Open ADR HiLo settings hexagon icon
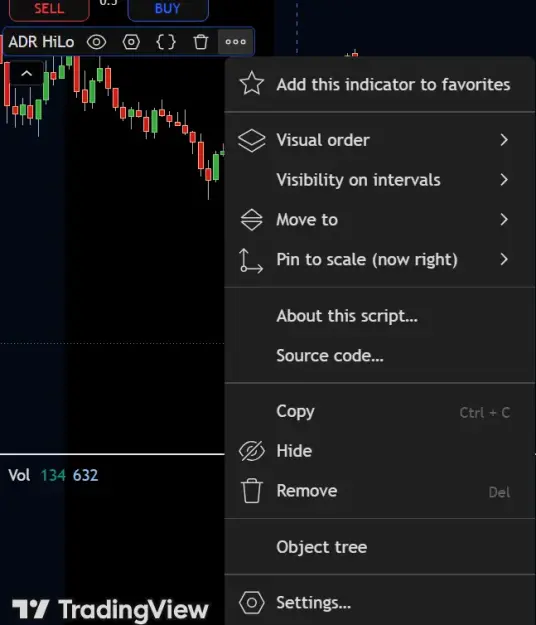536x625 pixels. point(131,42)
